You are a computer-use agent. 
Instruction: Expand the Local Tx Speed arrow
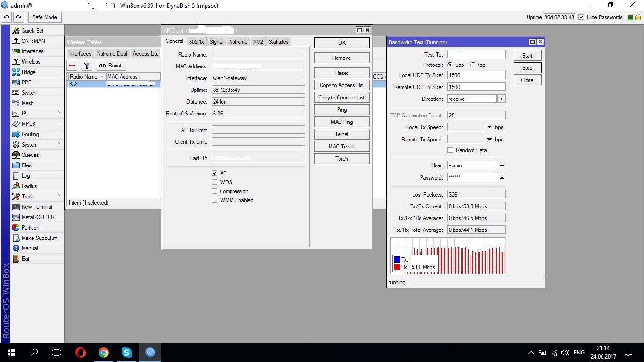tap(489, 127)
